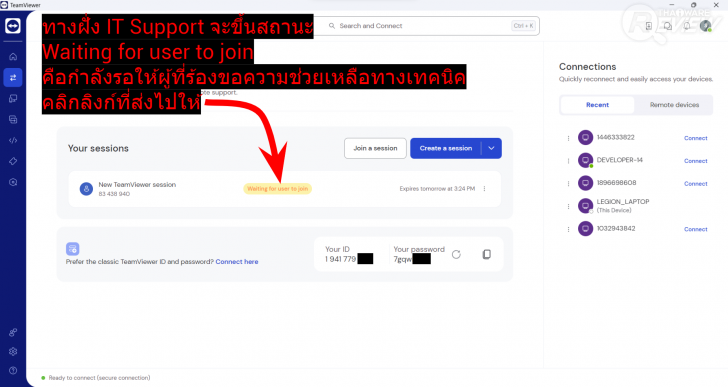
Task: Open the three-dot menu for LEGION_LAPTOP
Action: [x=568, y=206]
